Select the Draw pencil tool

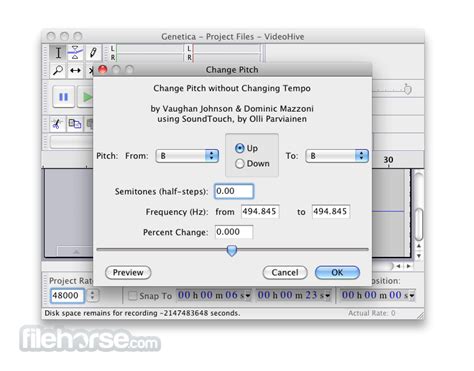coord(93,53)
